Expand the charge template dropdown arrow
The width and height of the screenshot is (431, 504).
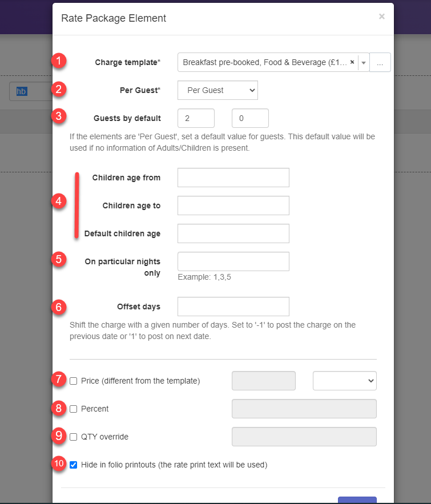point(364,62)
